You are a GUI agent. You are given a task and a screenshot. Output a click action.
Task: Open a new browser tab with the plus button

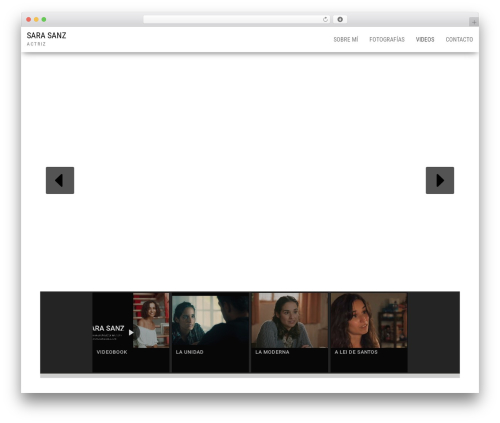pyautogui.click(x=474, y=22)
